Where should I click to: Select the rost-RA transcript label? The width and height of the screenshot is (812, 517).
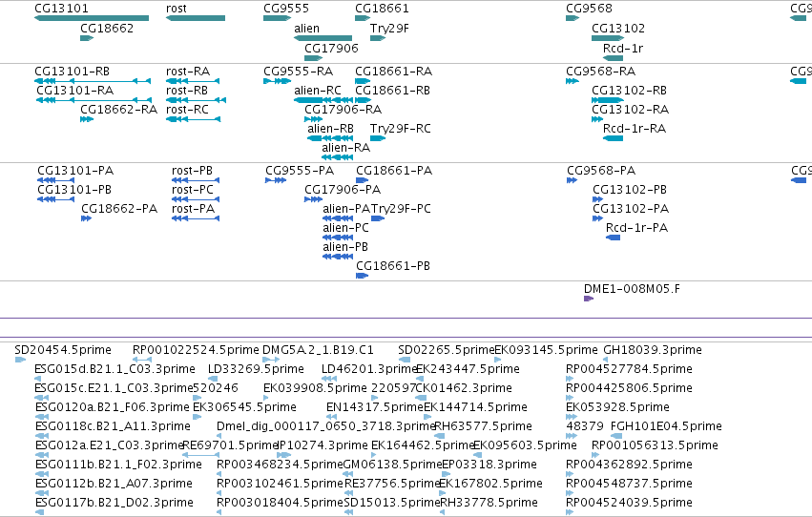pyautogui.click(x=188, y=72)
